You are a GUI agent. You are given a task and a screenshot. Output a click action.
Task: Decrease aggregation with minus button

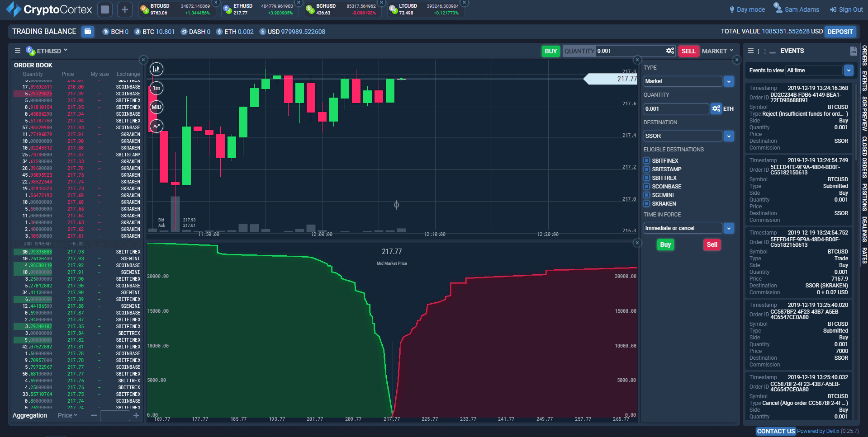94,415
